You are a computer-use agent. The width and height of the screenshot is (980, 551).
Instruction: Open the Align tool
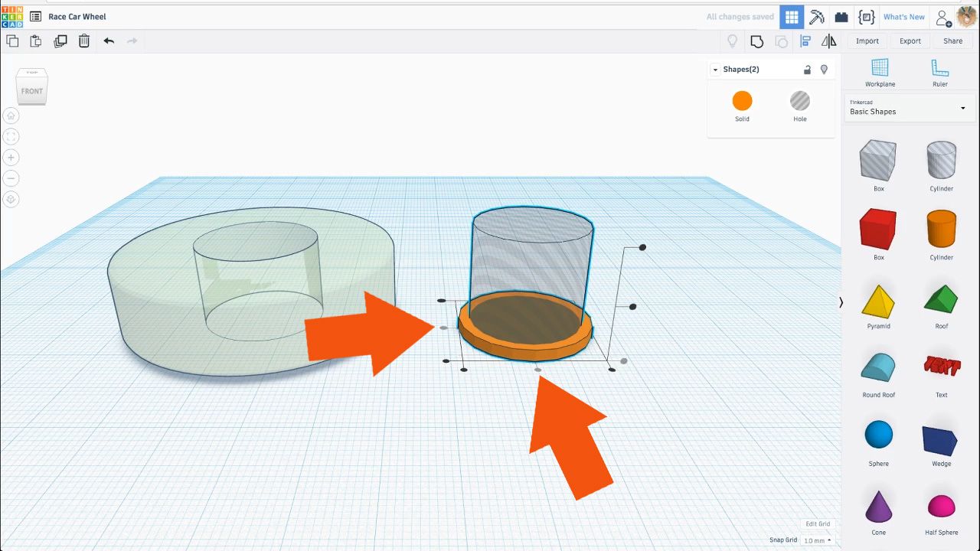[805, 41]
